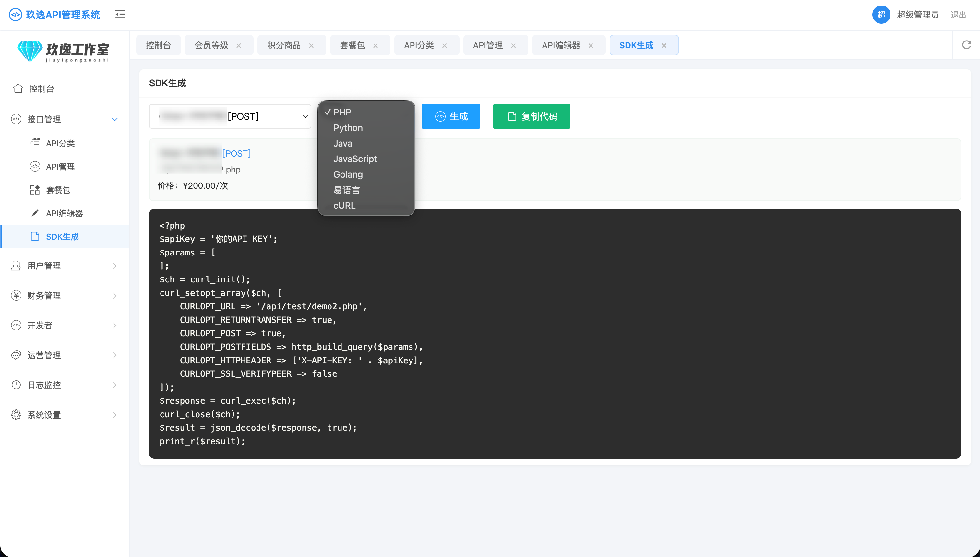Image resolution: width=980 pixels, height=557 pixels.
Task: Click inside the PHP code block
Action: (555, 334)
